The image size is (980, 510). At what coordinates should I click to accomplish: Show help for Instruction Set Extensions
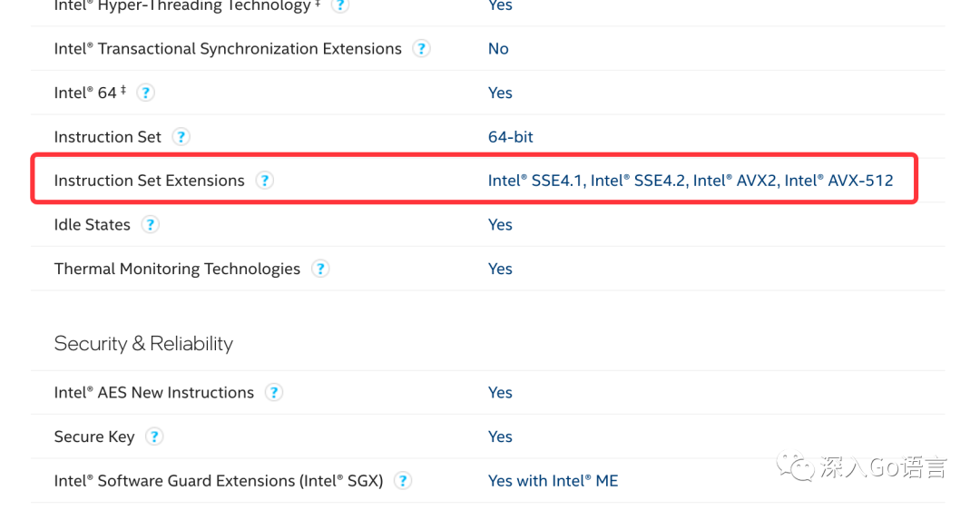264,181
